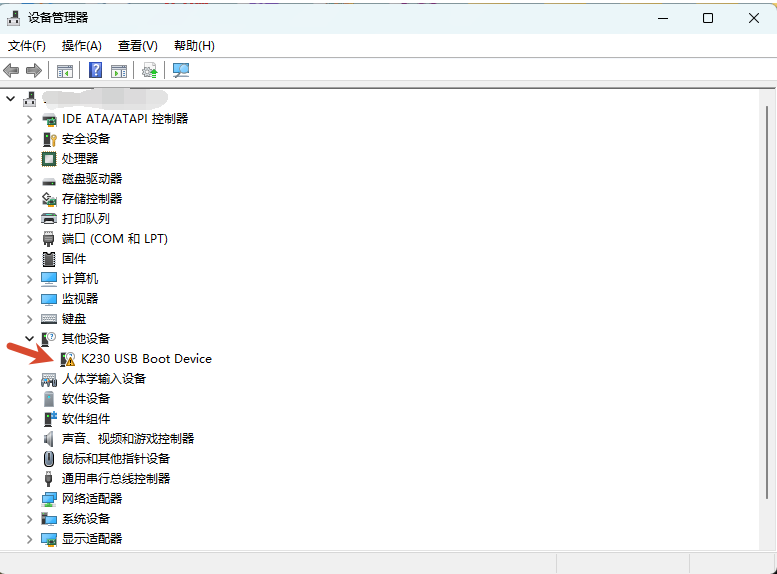This screenshot has height=574, width=777.
Task: Click the show/hide action pane toolbar icon
Action: [119, 71]
